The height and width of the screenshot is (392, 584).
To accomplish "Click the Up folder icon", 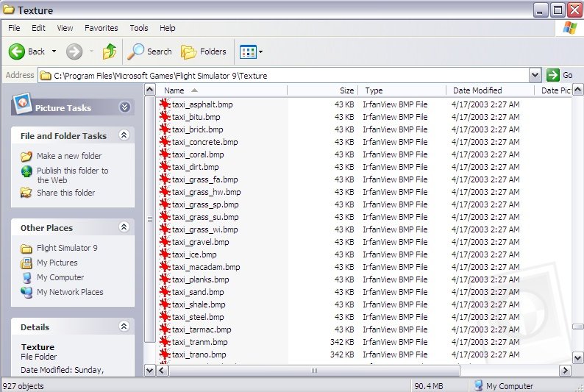I will (x=110, y=51).
